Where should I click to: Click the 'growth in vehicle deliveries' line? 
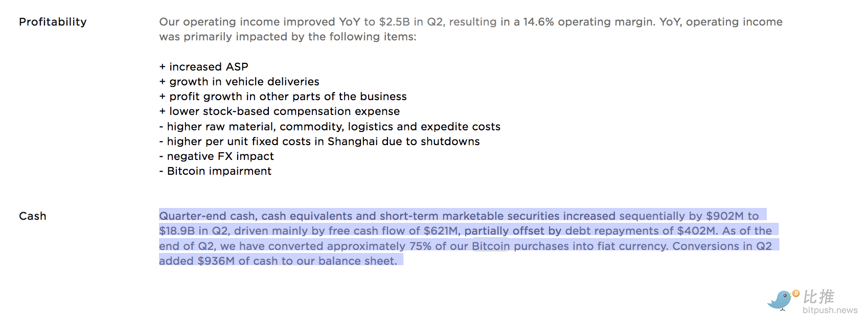(x=239, y=82)
